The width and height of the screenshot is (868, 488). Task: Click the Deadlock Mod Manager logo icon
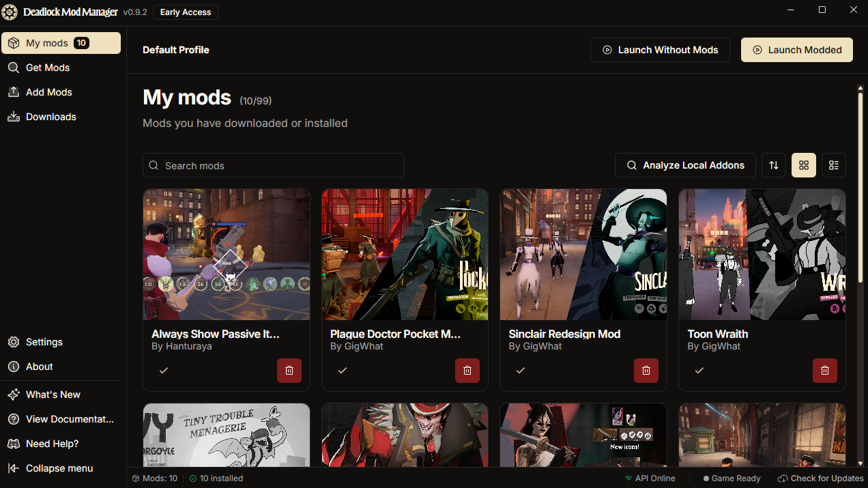coord(10,12)
